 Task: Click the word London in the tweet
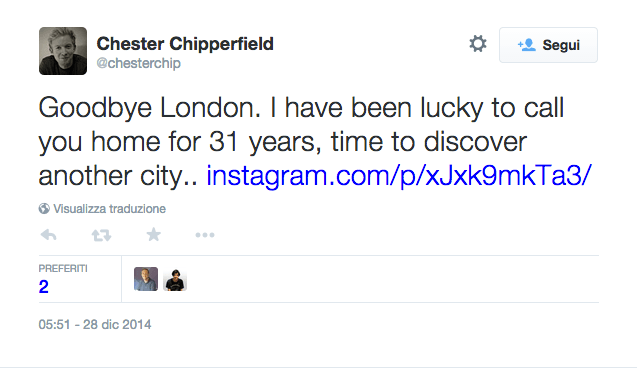click(x=210, y=108)
